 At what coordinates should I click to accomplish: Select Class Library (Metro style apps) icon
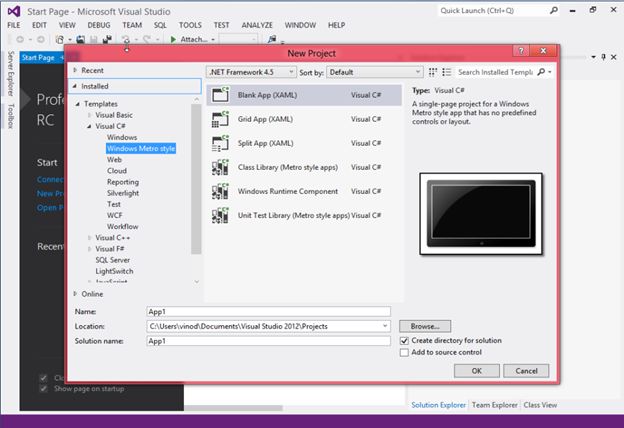click(x=220, y=167)
